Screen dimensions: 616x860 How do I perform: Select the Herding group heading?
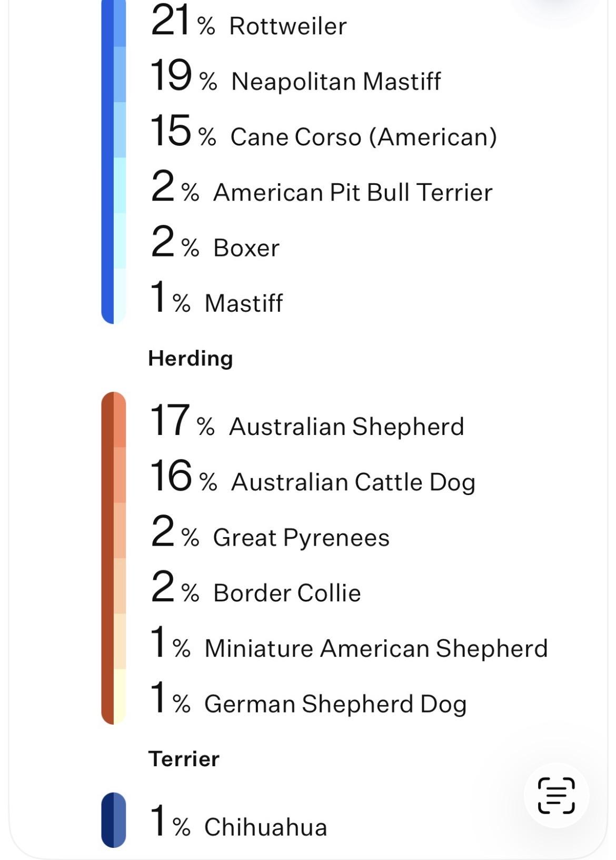tap(191, 358)
